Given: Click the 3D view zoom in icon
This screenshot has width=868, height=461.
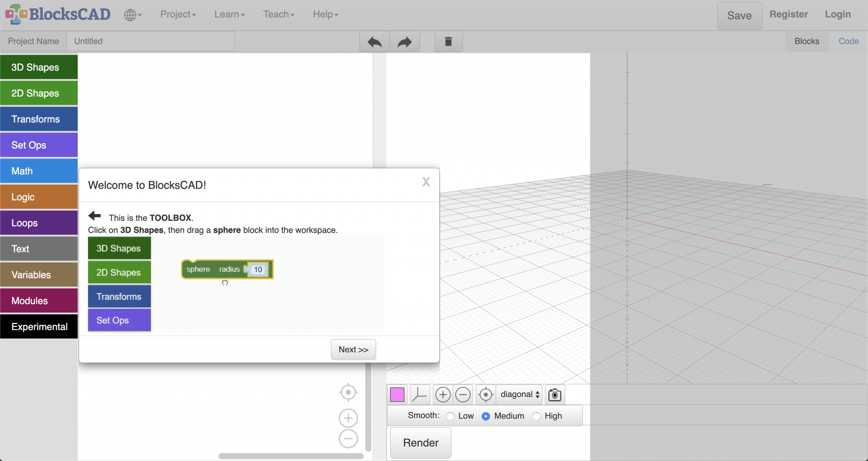Looking at the screenshot, I should [x=442, y=394].
